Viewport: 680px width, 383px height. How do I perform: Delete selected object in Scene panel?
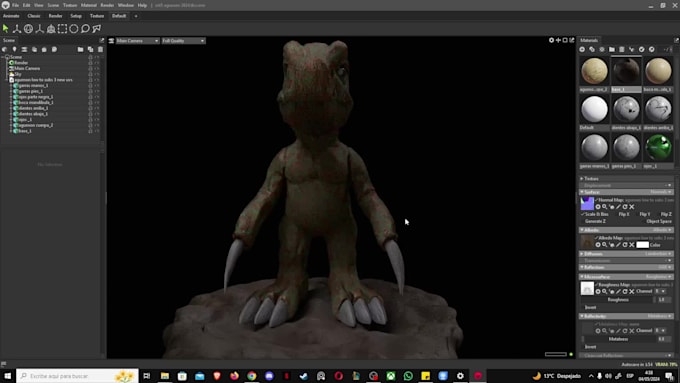tap(100, 49)
